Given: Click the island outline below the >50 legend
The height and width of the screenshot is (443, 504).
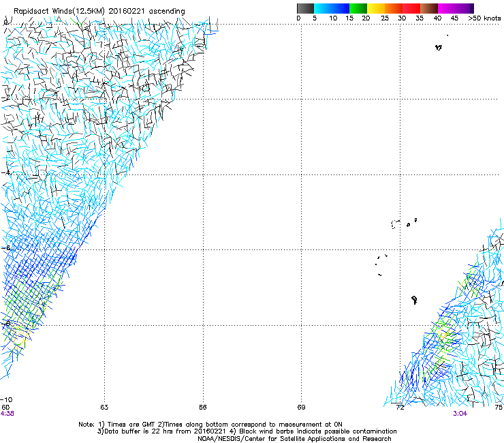Looking at the screenshot, I should (439, 47).
